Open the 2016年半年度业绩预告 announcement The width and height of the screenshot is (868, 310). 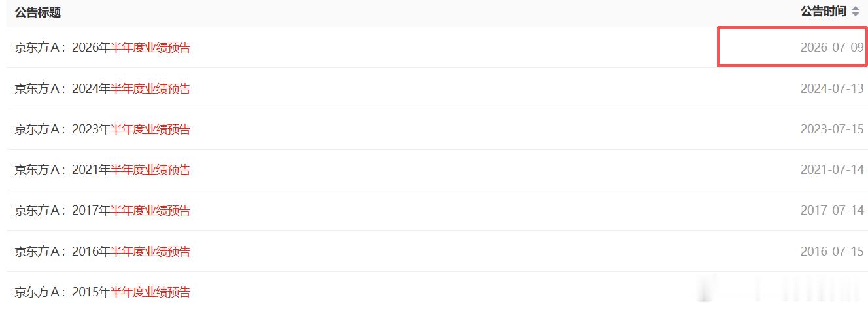click(103, 251)
